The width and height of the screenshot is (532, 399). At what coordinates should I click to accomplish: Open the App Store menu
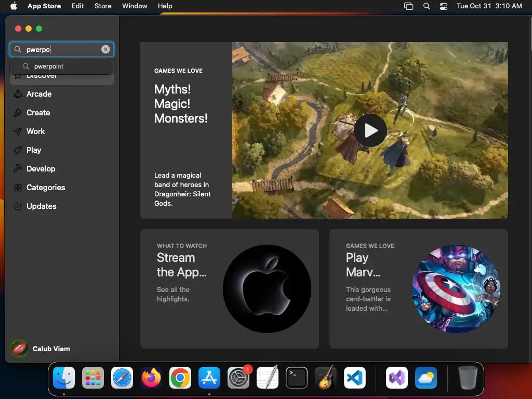click(x=44, y=6)
